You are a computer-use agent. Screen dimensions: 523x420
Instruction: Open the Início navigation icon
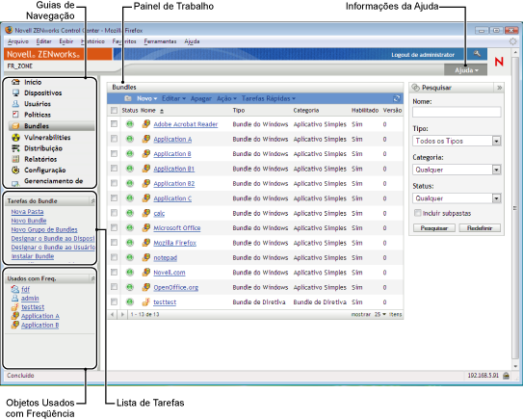pos(15,82)
